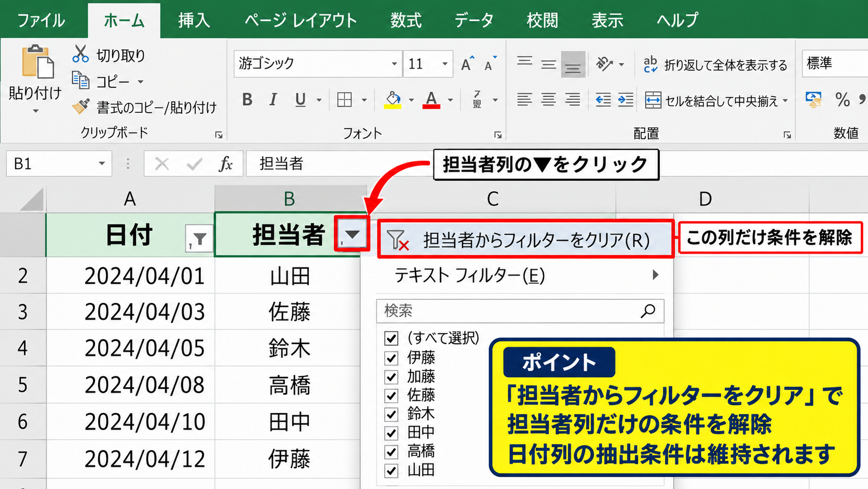Switch to the データ tab

pos(474,20)
